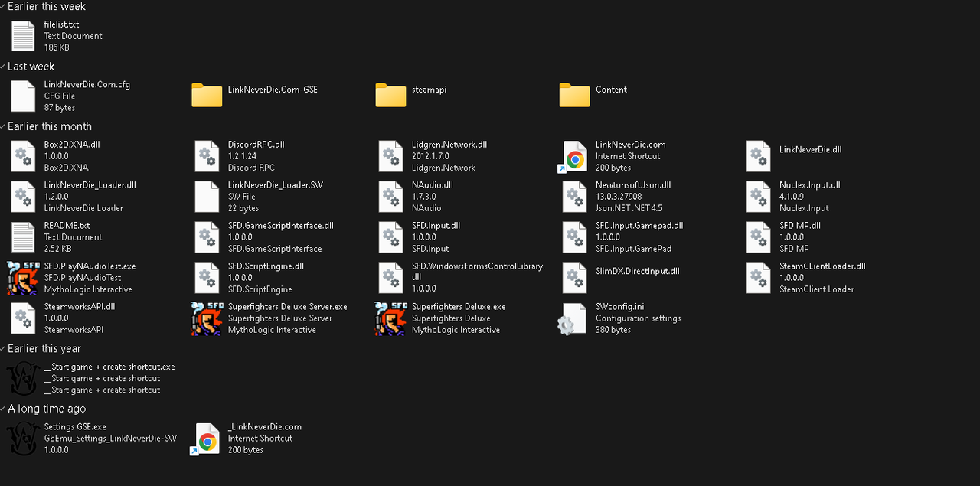Screen dimensions: 980x486
Task: Collapse the 'Earlier this month' group
Action: click(4, 127)
